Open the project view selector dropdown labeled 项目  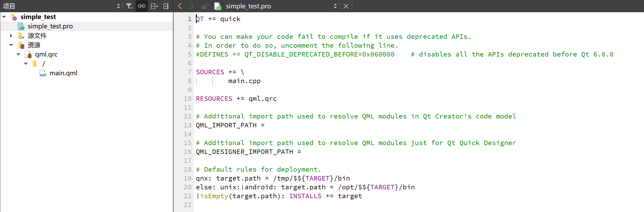click(x=61, y=6)
